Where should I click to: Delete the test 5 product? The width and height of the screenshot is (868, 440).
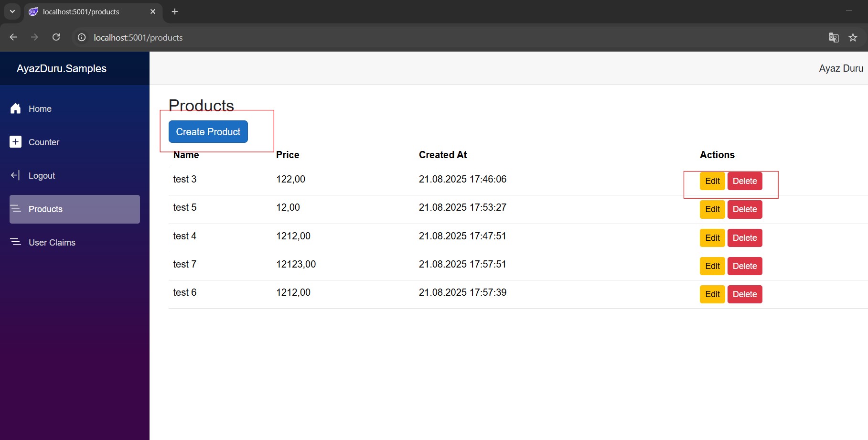tap(744, 209)
